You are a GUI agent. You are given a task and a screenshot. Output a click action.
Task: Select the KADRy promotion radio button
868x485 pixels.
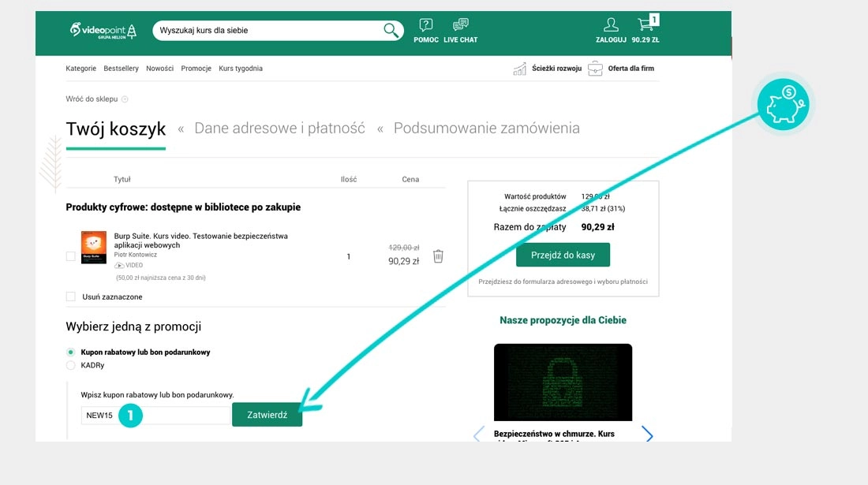(71, 365)
